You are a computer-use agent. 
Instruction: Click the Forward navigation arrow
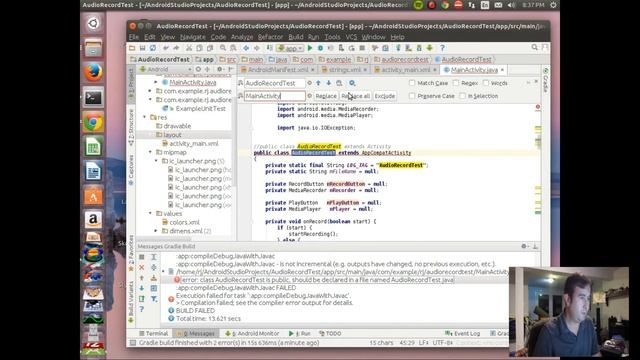[257, 48]
